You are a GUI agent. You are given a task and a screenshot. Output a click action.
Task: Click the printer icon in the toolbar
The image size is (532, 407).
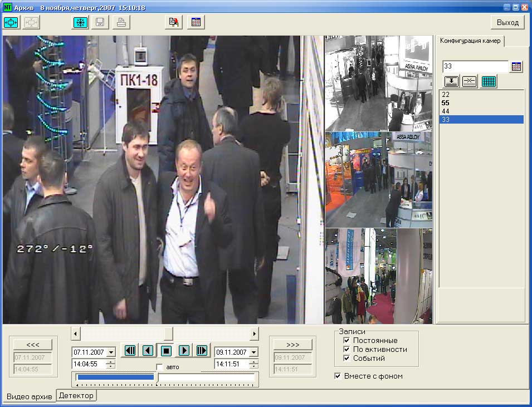click(121, 22)
